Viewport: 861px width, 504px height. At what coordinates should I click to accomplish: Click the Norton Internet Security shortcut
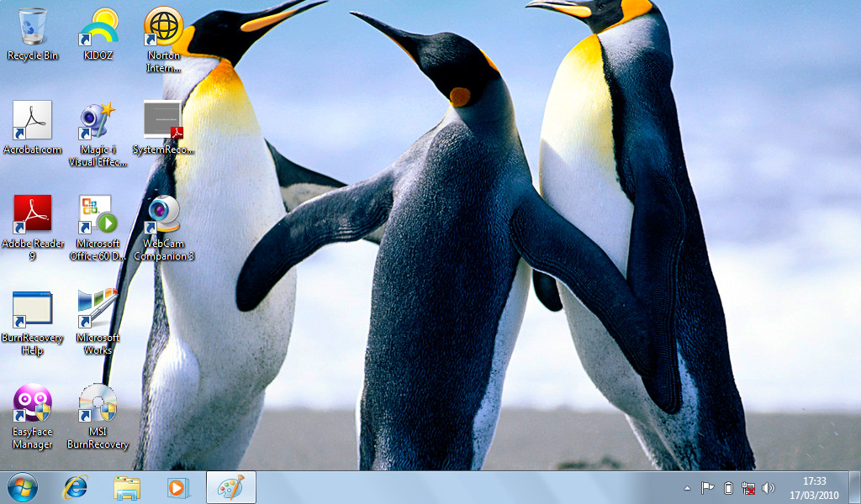click(163, 26)
